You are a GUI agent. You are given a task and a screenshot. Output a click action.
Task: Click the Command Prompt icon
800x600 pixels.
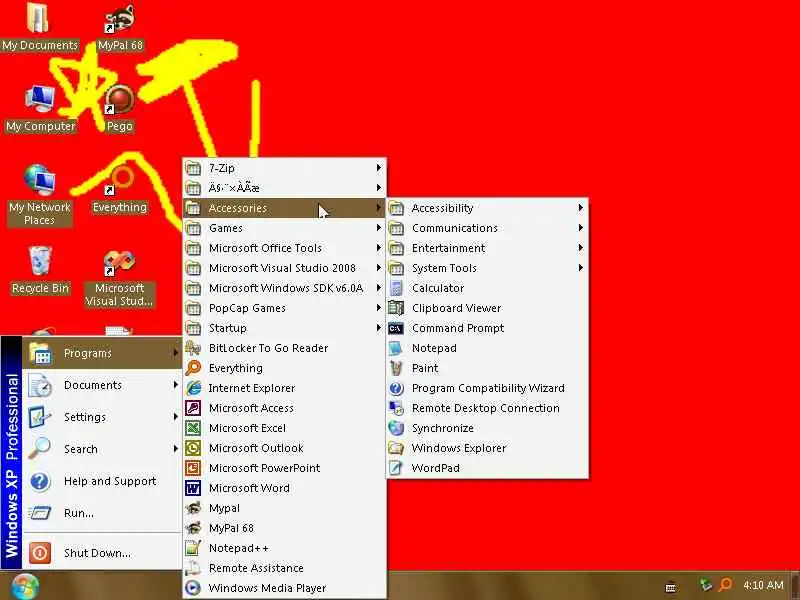point(396,328)
